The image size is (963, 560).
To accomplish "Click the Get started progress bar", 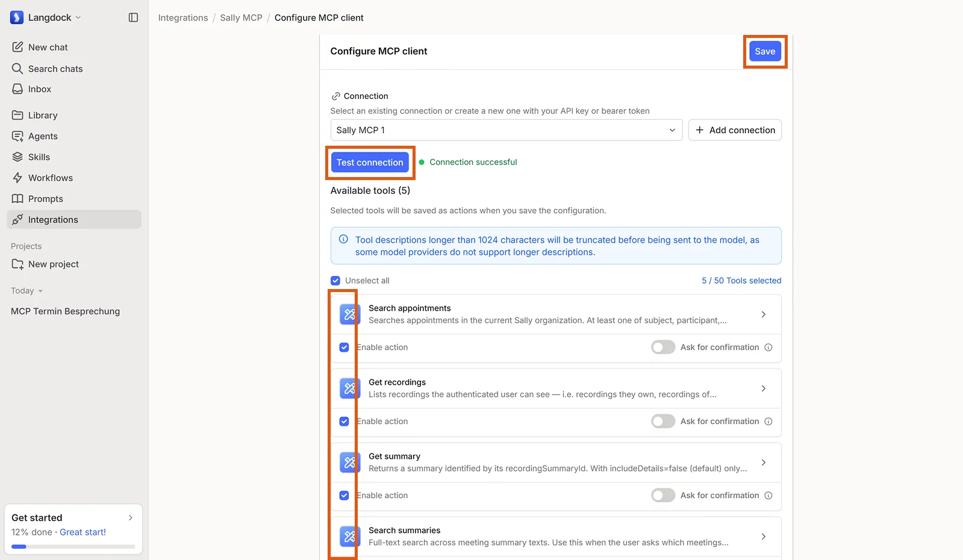I will [x=73, y=547].
